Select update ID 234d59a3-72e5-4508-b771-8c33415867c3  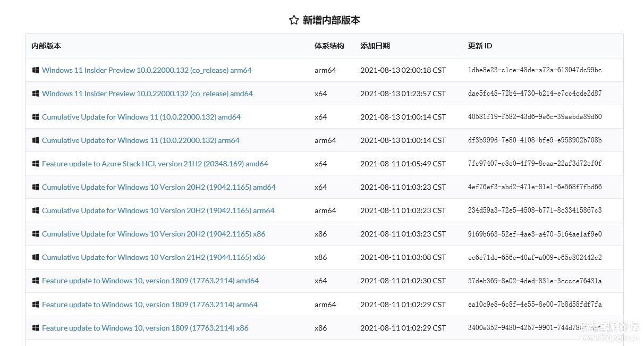pos(535,210)
